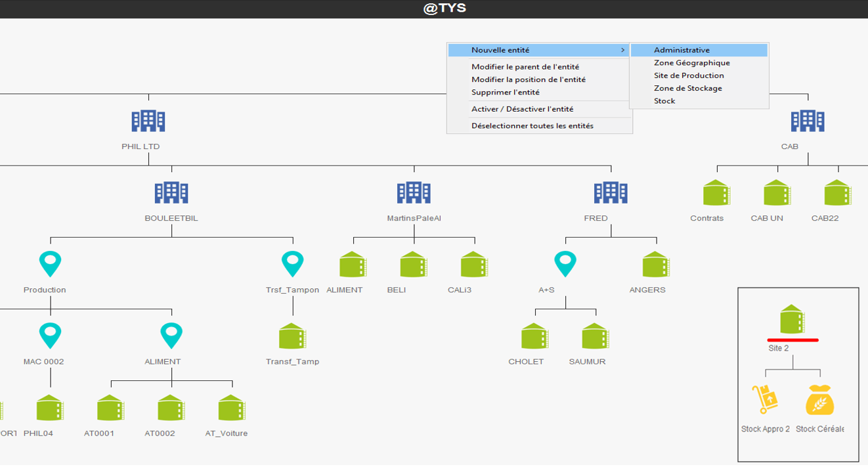Click Supprimer l'entité menu entry
This screenshot has height=467, width=868.
pyautogui.click(x=505, y=92)
